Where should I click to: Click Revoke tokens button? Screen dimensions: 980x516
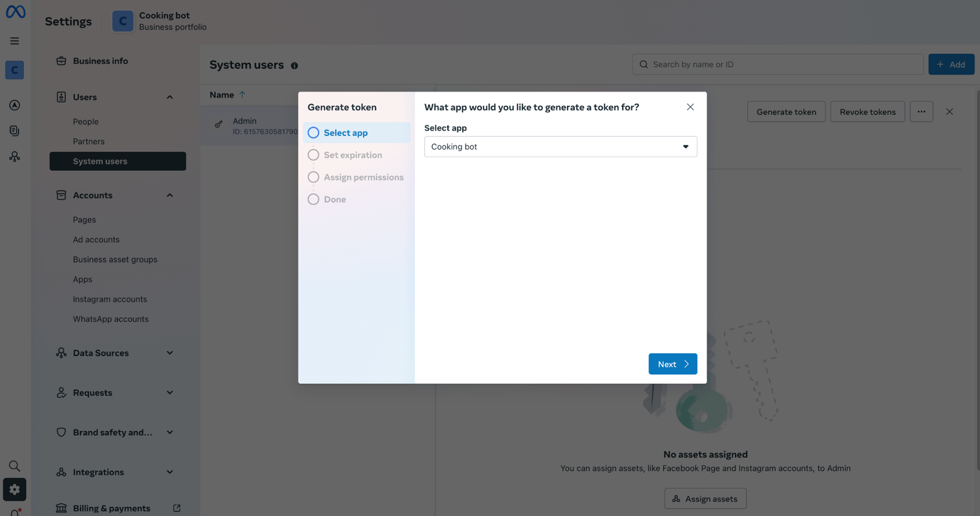point(867,112)
